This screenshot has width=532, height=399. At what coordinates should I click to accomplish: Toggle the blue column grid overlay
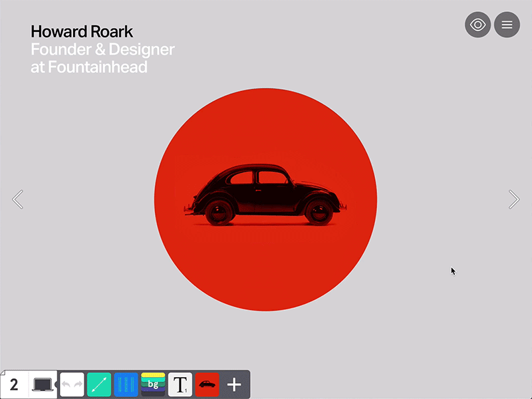[x=126, y=384]
